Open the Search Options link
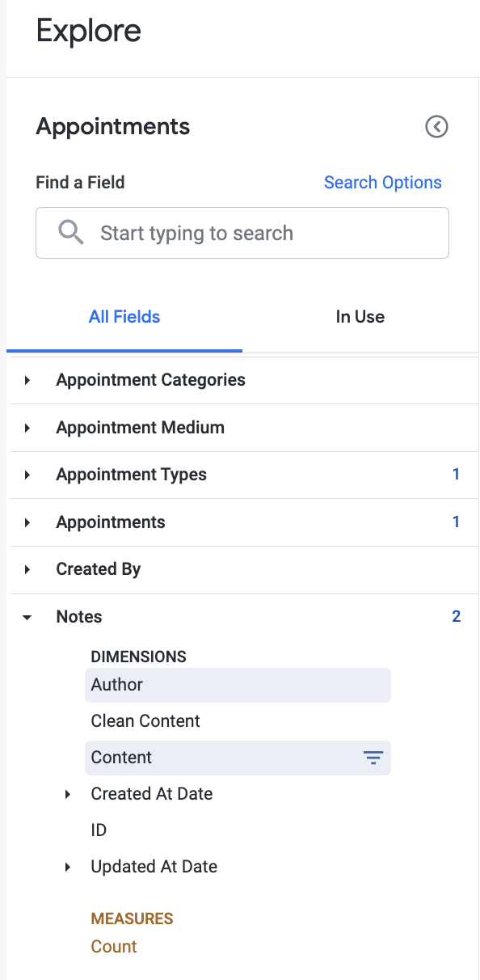The width and height of the screenshot is (480, 980). click(383, 183)
